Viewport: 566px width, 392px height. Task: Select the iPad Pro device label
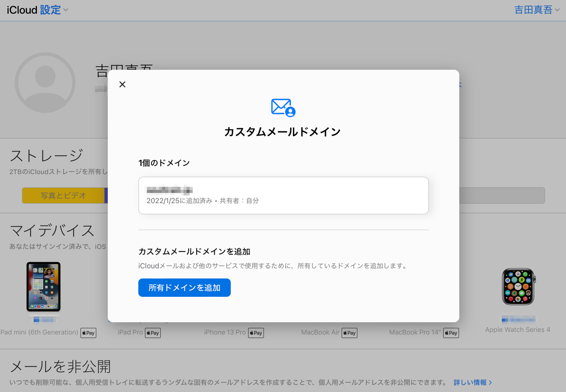130,332
